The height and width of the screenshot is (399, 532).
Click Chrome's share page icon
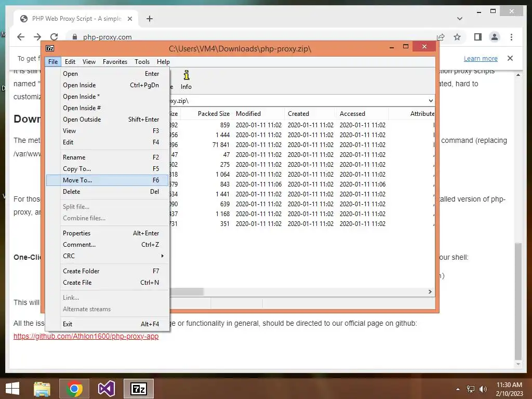[x=441, y=37]
